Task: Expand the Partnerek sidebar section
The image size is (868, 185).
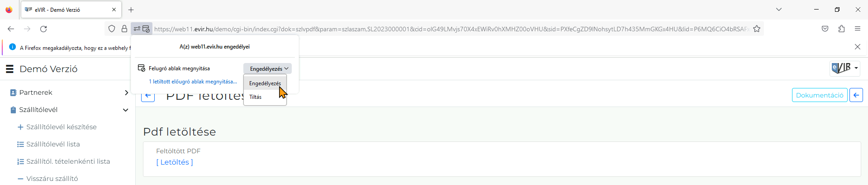Action: coord(126,92)
